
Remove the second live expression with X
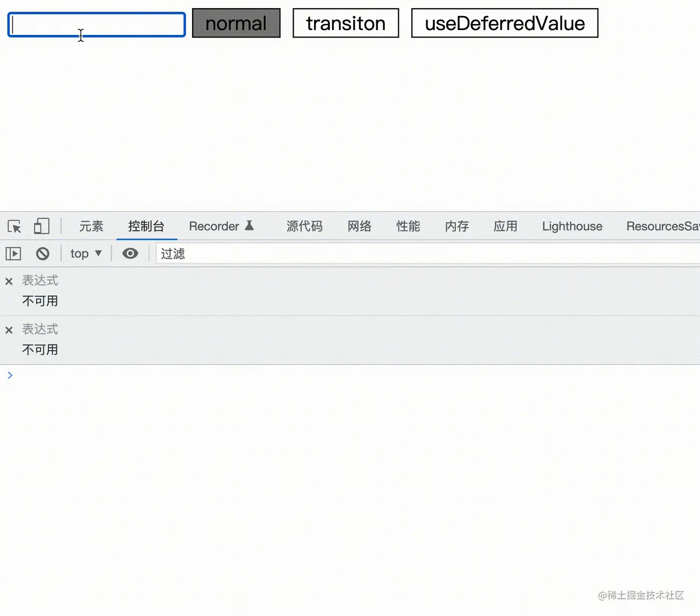(x=9, y=330)
